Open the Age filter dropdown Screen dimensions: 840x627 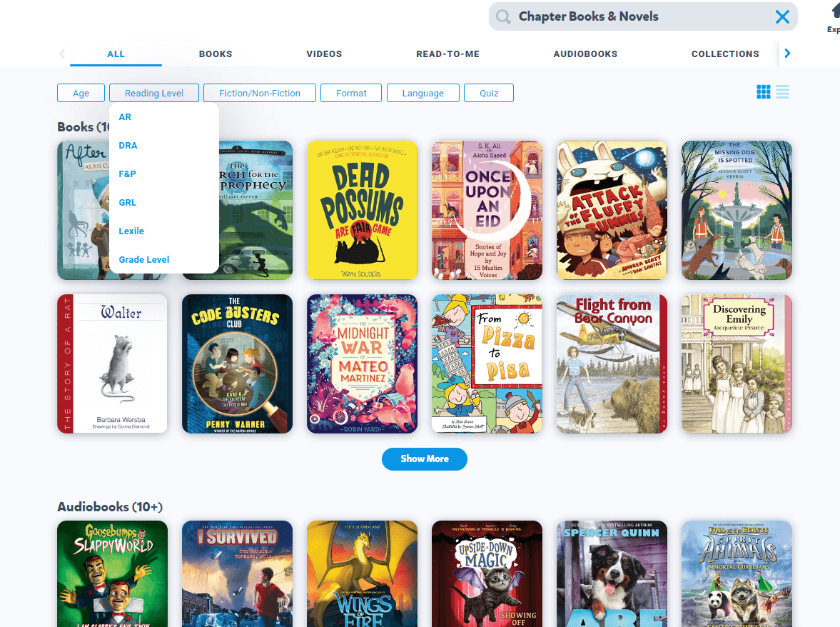[x=81, y=93]
